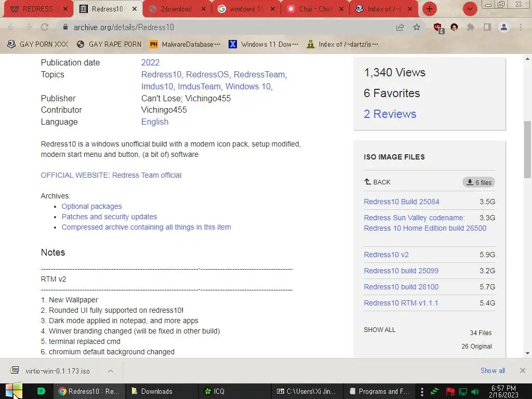Switch to ICQ in the taskbar
This screenshot has width=532, height=399.
[x=234, y=391]
